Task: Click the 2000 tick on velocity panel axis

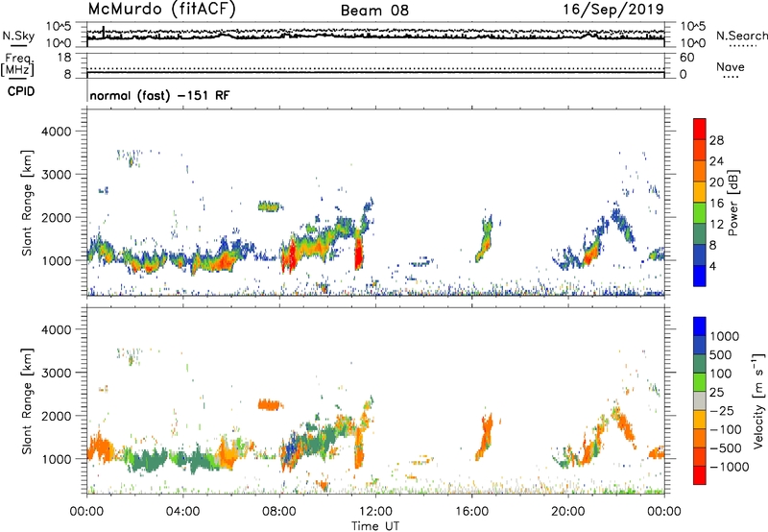Action: (x=56, y=416)
